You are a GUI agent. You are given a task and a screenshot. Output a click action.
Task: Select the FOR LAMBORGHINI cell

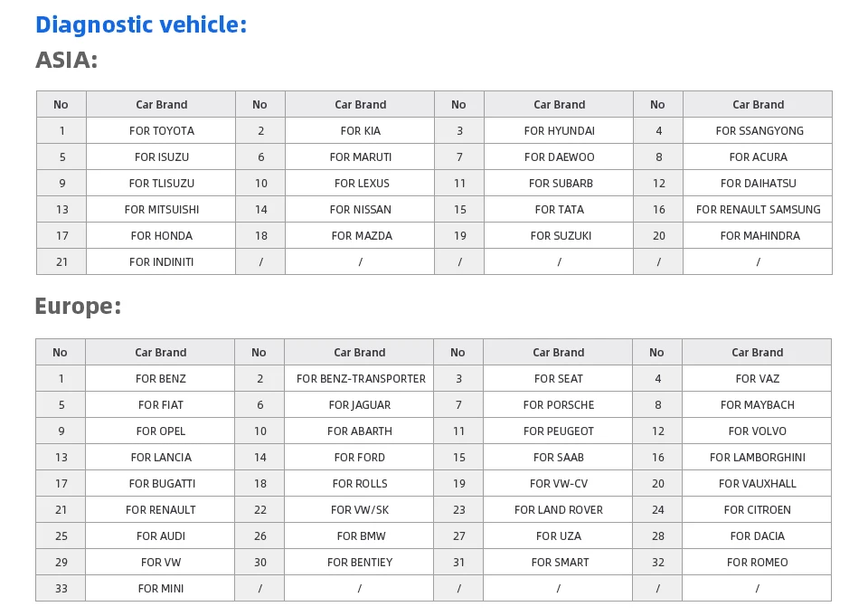point(757,457)
